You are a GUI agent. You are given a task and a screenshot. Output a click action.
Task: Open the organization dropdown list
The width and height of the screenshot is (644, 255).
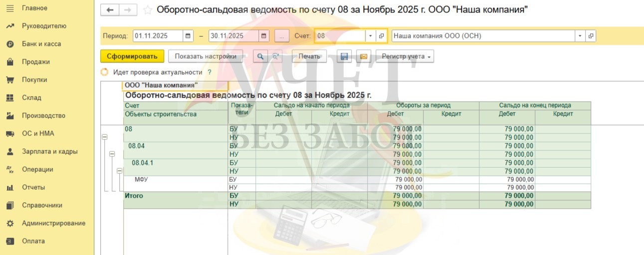click(580, 36)
